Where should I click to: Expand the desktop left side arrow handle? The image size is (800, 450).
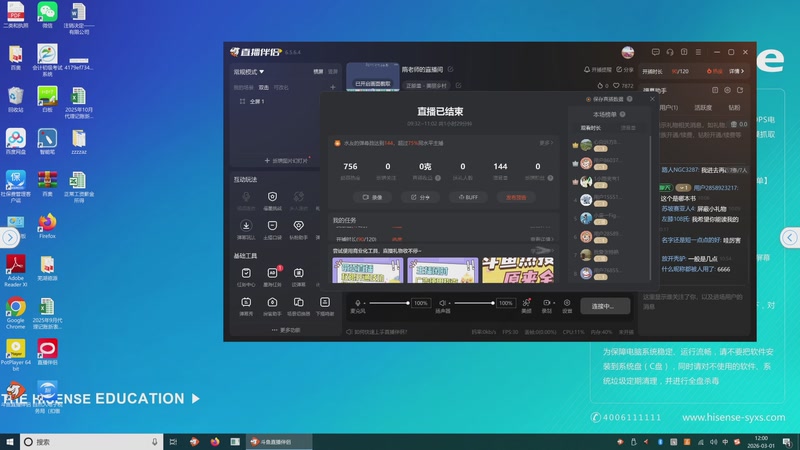[x=9, y=237]
